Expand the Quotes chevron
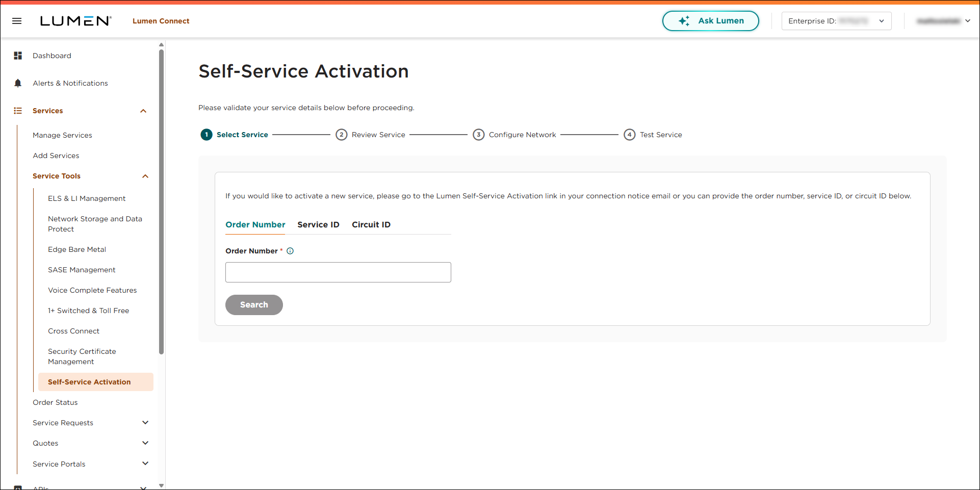This screenshot has width=980, height=490. 145,443
